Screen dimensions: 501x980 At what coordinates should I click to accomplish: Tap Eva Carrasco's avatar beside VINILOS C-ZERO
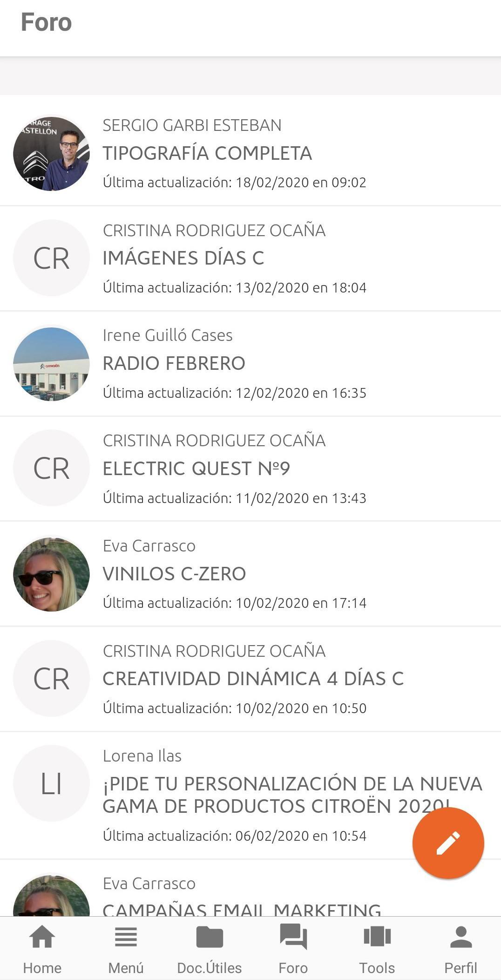(x=51, y=574)
